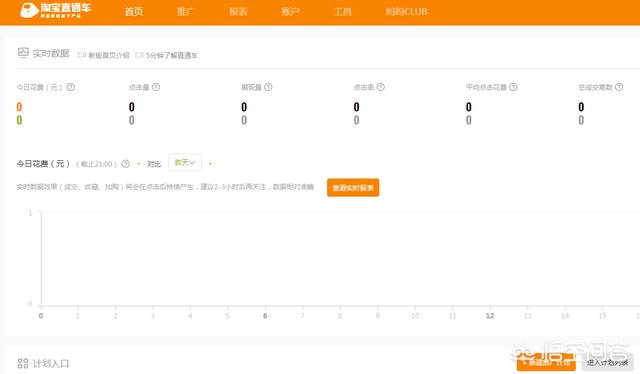This screenshot has width=640, height=374.
Task: Open the 推广 navigation tab
Action: (x=186, y=11)
